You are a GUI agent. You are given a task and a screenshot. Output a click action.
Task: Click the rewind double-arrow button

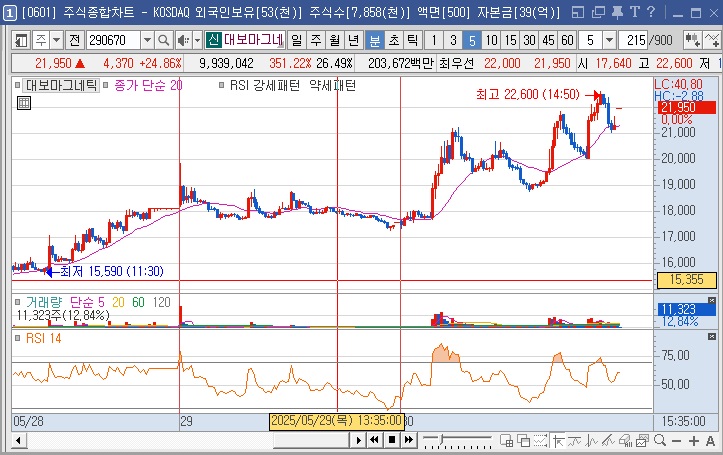[x=374, y=440]
